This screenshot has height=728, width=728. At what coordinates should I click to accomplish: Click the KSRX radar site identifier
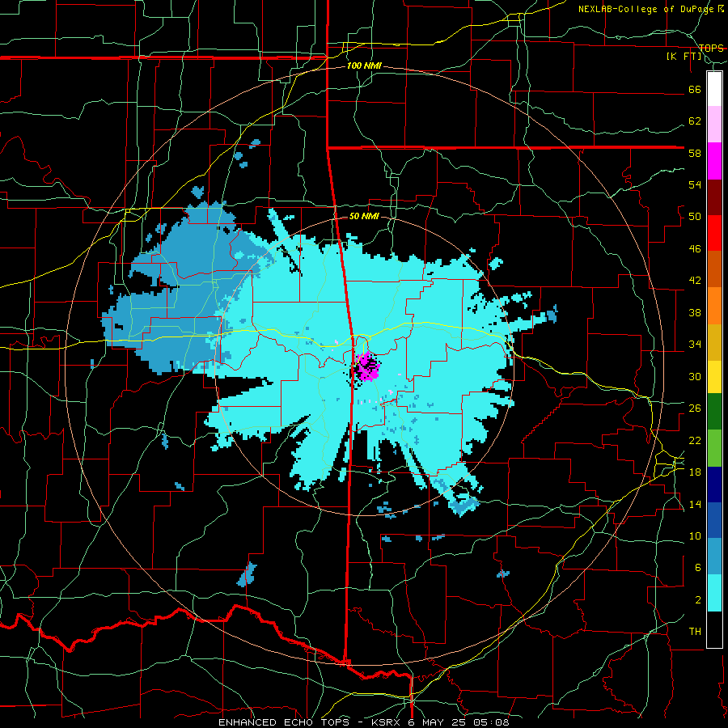point(387,722)
